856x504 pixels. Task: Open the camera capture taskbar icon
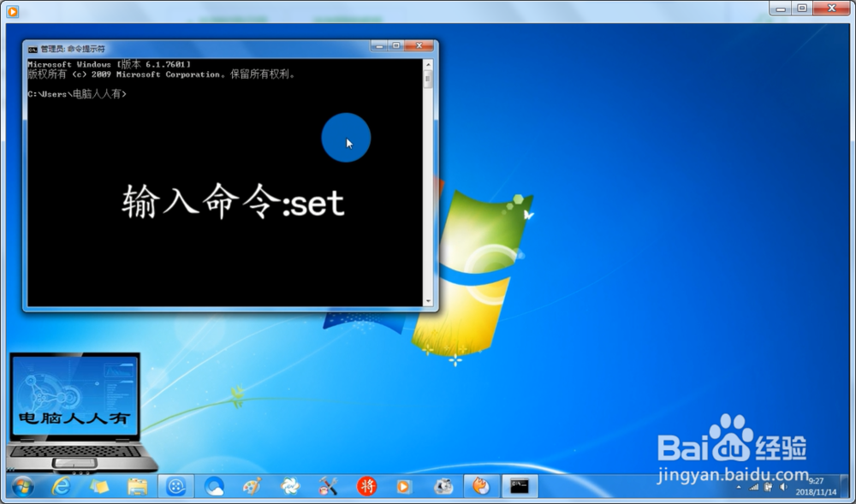click(x=443, y=486)
